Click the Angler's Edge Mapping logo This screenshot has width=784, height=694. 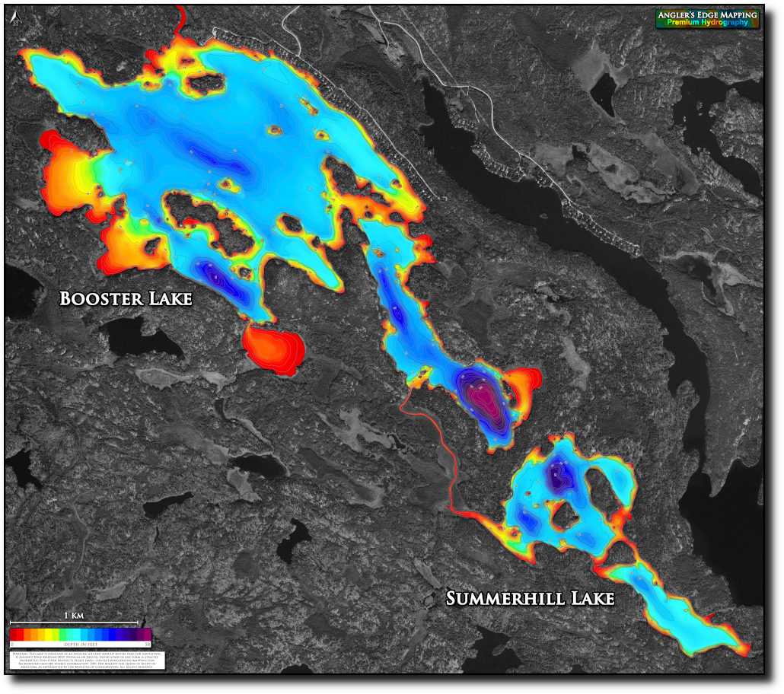[708, 19]
